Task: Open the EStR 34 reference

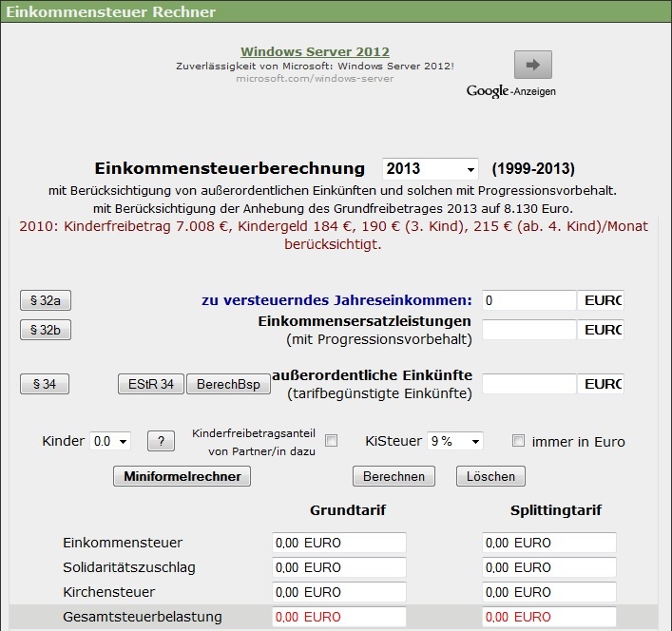Action: [x=151, y=384]
